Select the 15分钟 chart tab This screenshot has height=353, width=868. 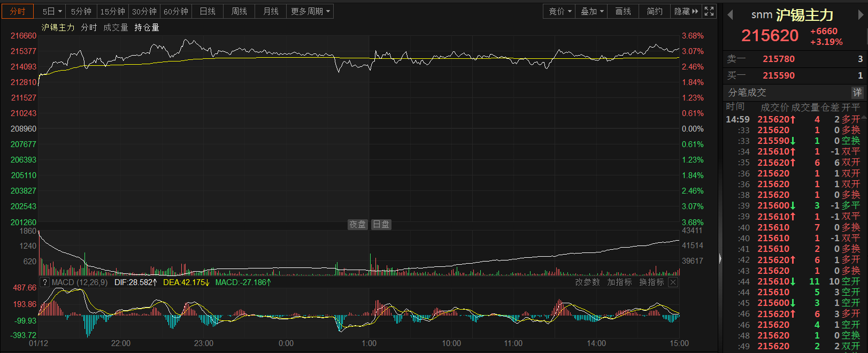[112, 11]
